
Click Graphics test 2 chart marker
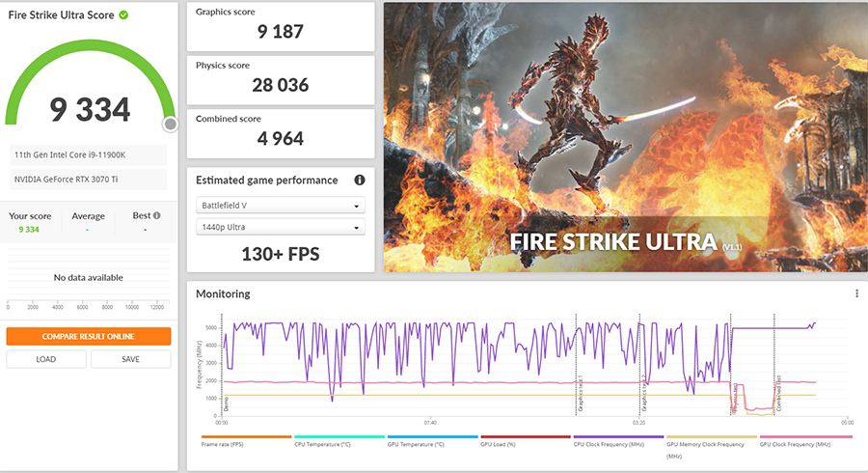[x=644, y=394]
